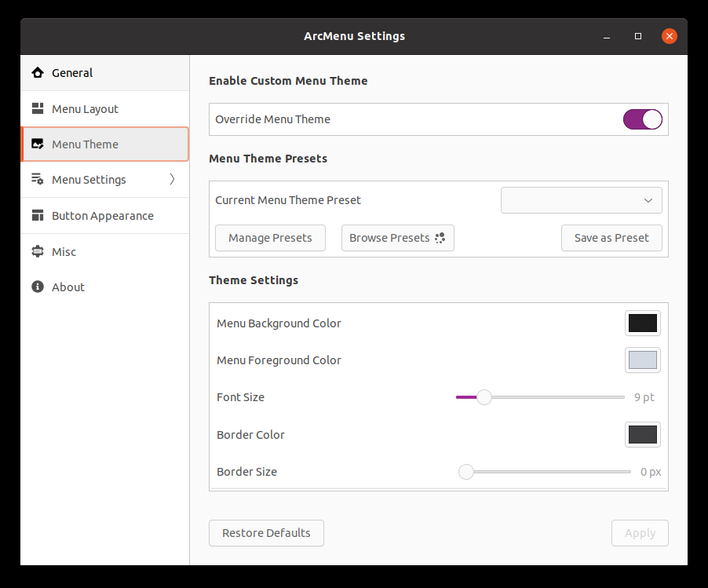Click the Menu Settings gear-list icon
Screen dimensions: 708x588
pos(38,179)
